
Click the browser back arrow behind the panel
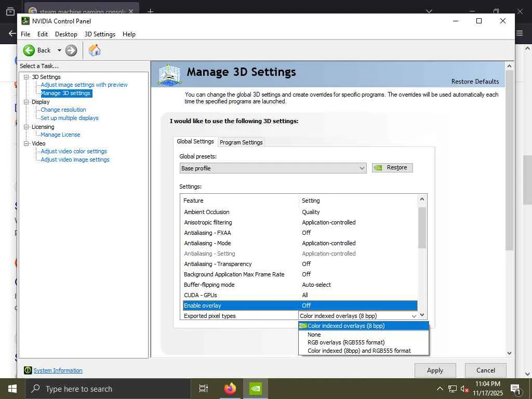[x=12, y=33]
